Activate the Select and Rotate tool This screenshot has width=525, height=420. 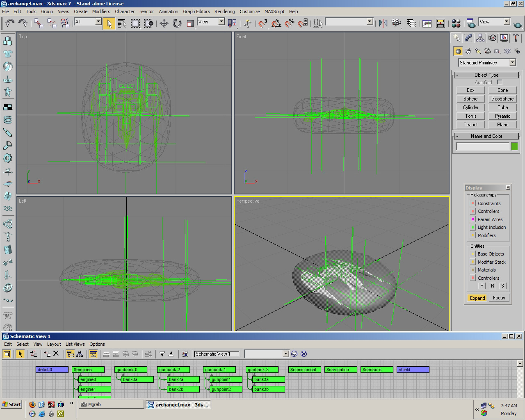point(177,23)
